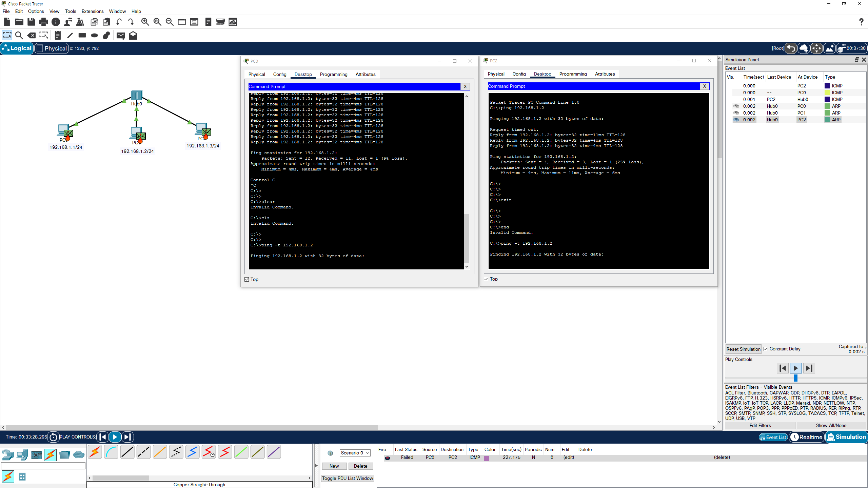The width and height of the screenshot is (868, 488).
Task: Open the Scenario 0 dropdown
Action: click(x=355, y=453)
